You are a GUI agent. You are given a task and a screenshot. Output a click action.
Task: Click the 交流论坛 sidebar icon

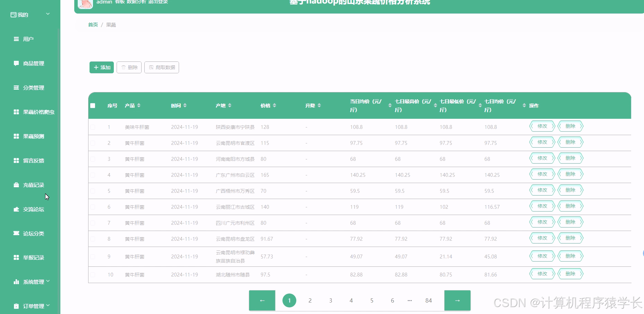[x=16, y=209]
